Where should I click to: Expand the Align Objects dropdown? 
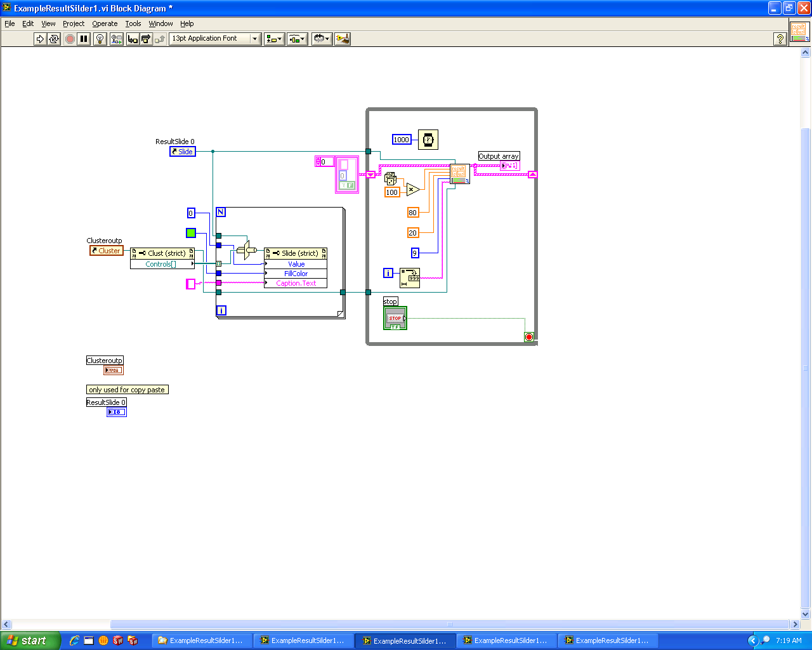tap(274, 39)
